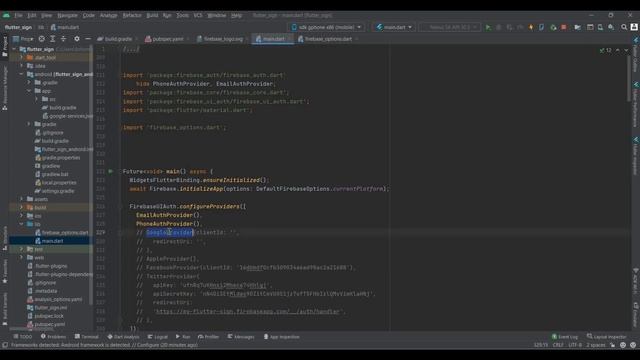Viewport: 640px width, 360px height.
Task: Open the File menu
Action: [18, 16]
